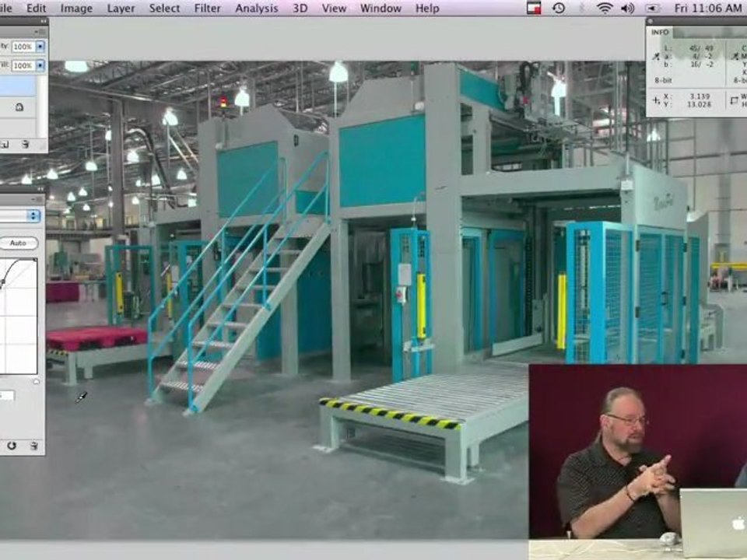Click the Y value 13.028
Viewport: 747px width, 560px height.
pyautogui.click(x=699, y=103)
